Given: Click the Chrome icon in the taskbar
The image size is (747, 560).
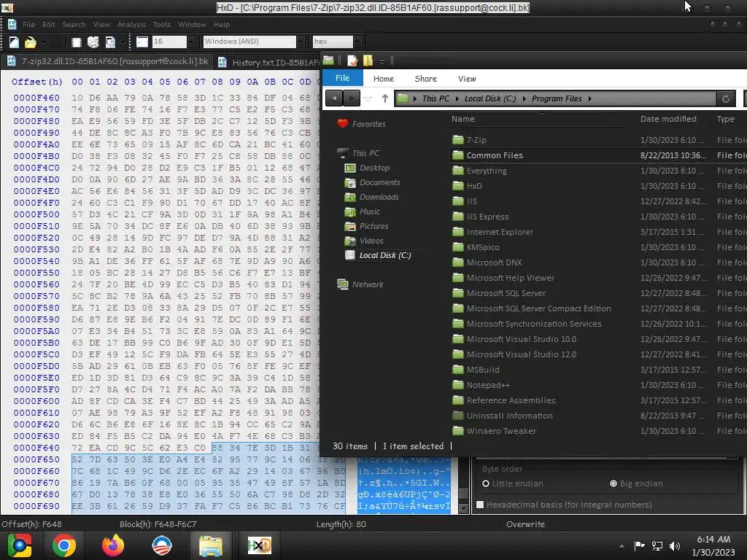Looking at the screenshot, I should [x=64, y=545].
